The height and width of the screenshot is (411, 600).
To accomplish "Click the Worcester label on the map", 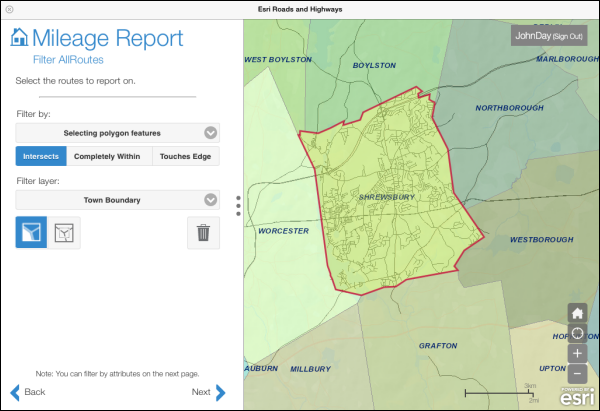I will (x=283, y=230).
